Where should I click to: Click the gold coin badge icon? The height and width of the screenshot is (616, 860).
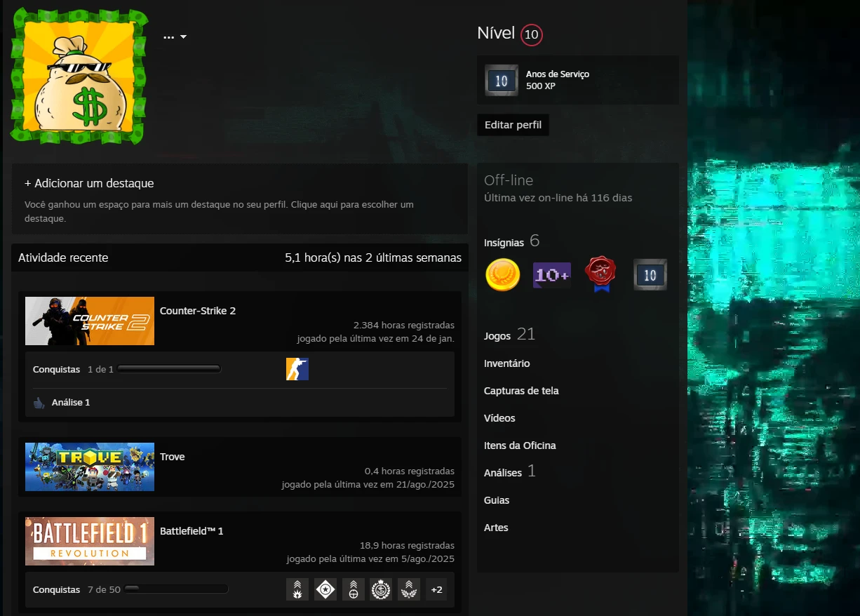502,275
